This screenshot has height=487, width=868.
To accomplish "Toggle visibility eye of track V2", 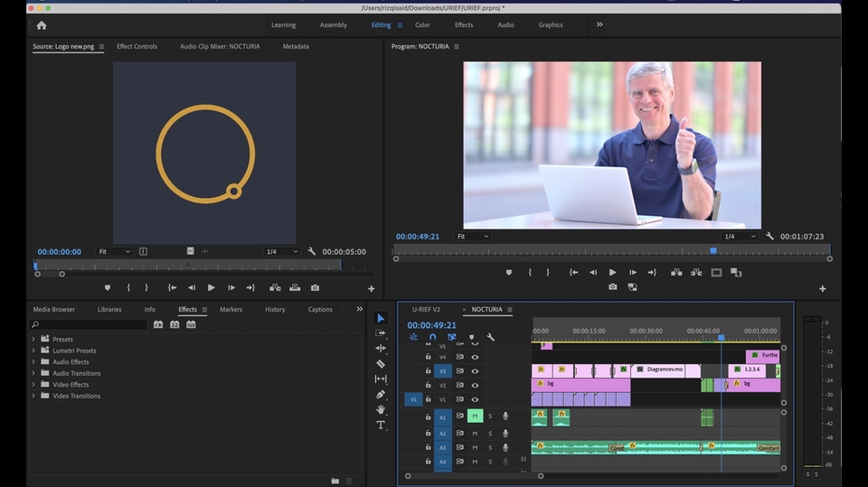I will (x=475, y=385).
